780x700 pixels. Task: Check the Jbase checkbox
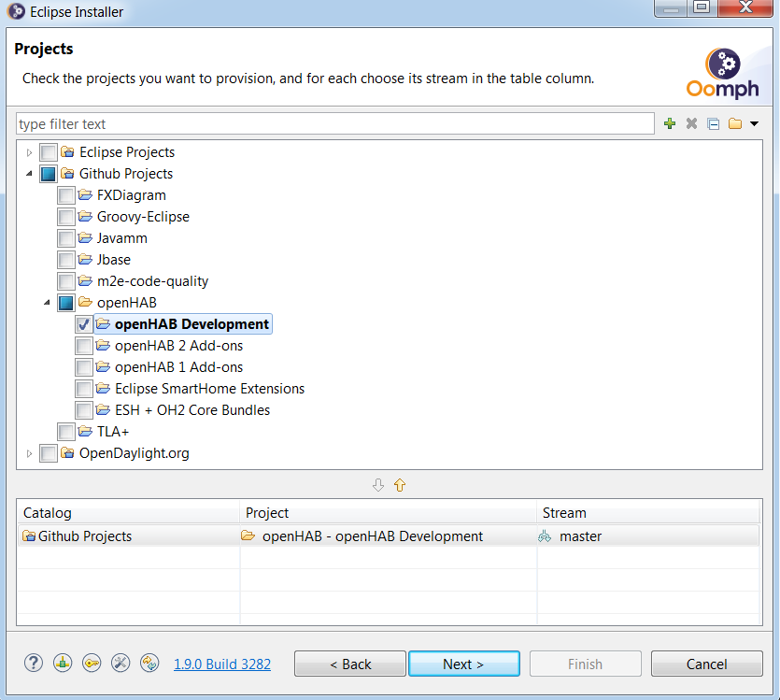(66, 260)
